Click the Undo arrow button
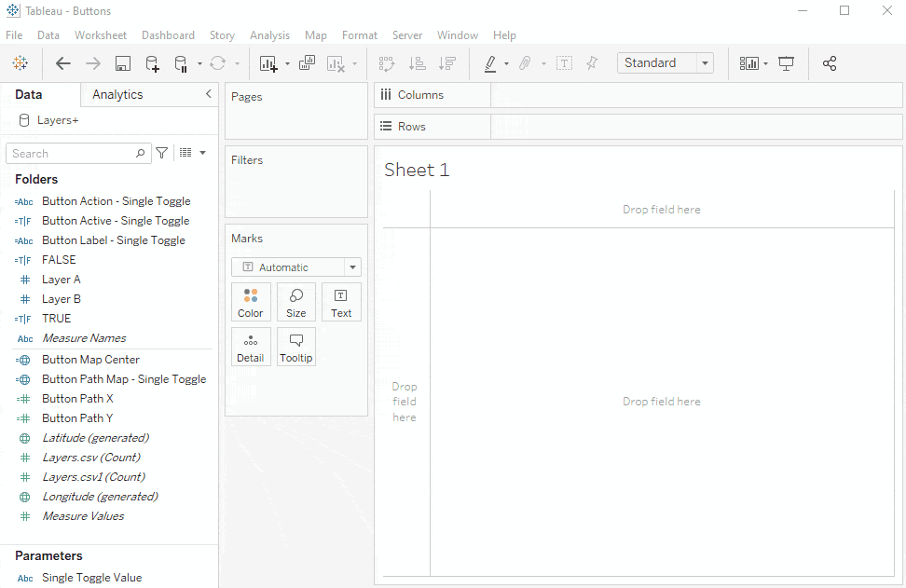The image size is (906, 588). [x=62, y=63]
